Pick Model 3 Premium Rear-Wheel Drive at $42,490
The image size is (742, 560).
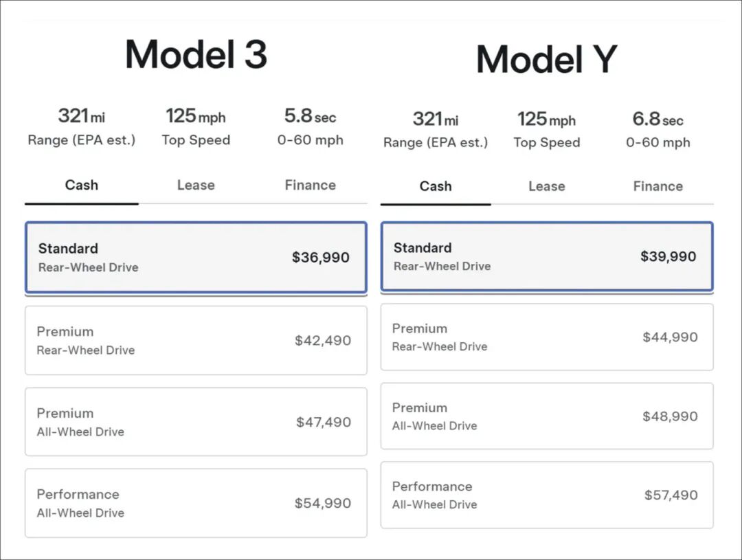tap(196, 341)
